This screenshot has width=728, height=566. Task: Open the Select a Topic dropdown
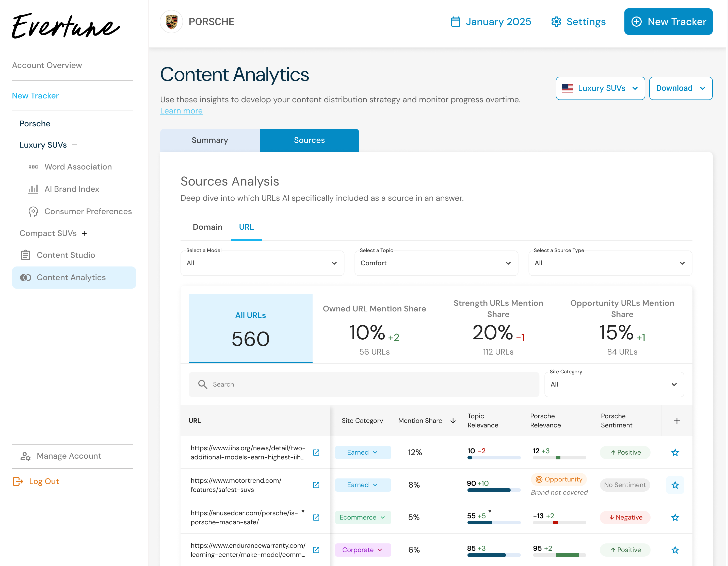(x=436, y=263)
